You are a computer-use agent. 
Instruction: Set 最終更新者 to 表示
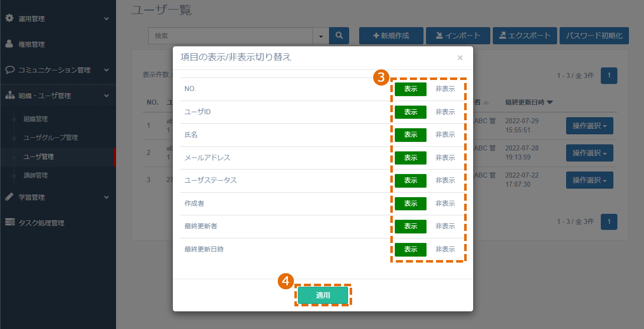410,226
